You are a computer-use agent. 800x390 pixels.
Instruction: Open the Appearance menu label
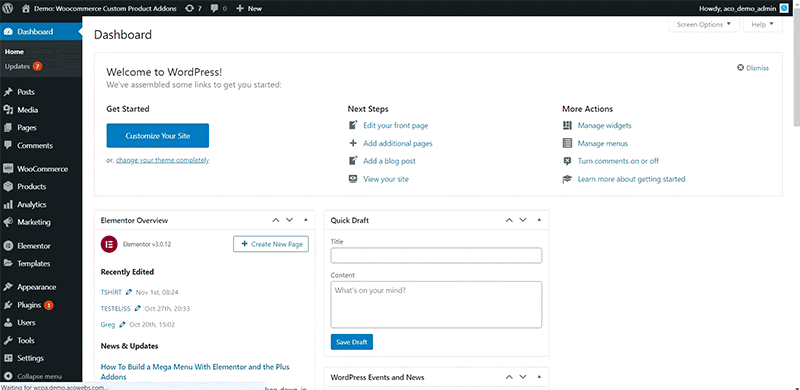tap(37, 287)
